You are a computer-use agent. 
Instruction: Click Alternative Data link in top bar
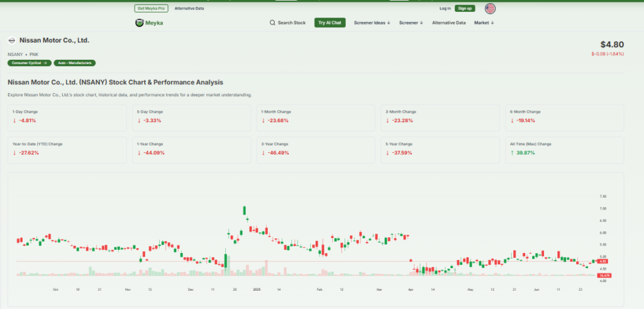189,8
